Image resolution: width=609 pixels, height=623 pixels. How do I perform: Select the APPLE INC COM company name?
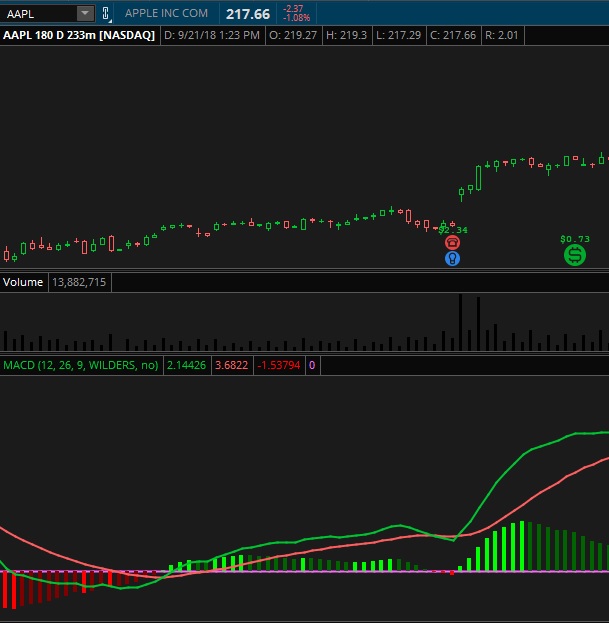[166, 13]
